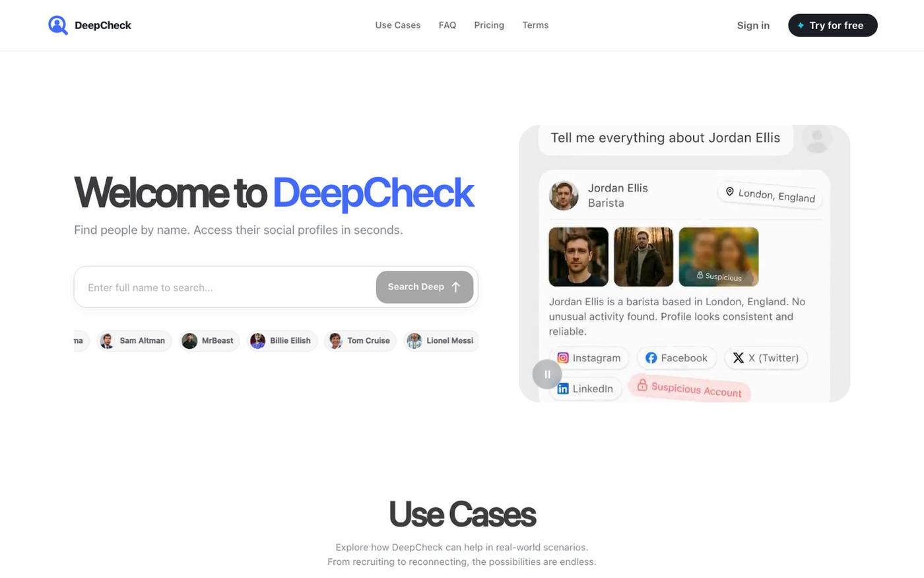924x578 pixels.
Task: Pause the demo animation
Action: click(547, 374)
